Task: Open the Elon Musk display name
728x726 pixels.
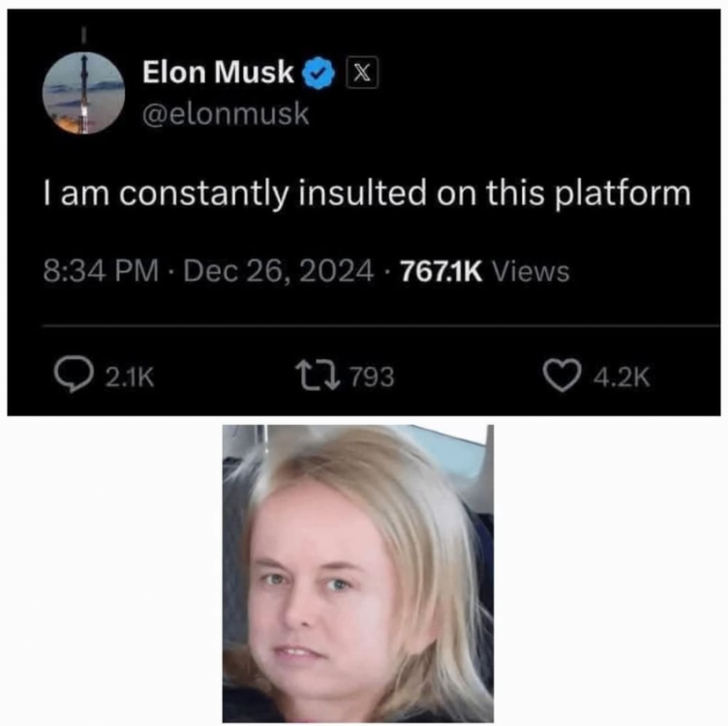Action: coord(218,73)
